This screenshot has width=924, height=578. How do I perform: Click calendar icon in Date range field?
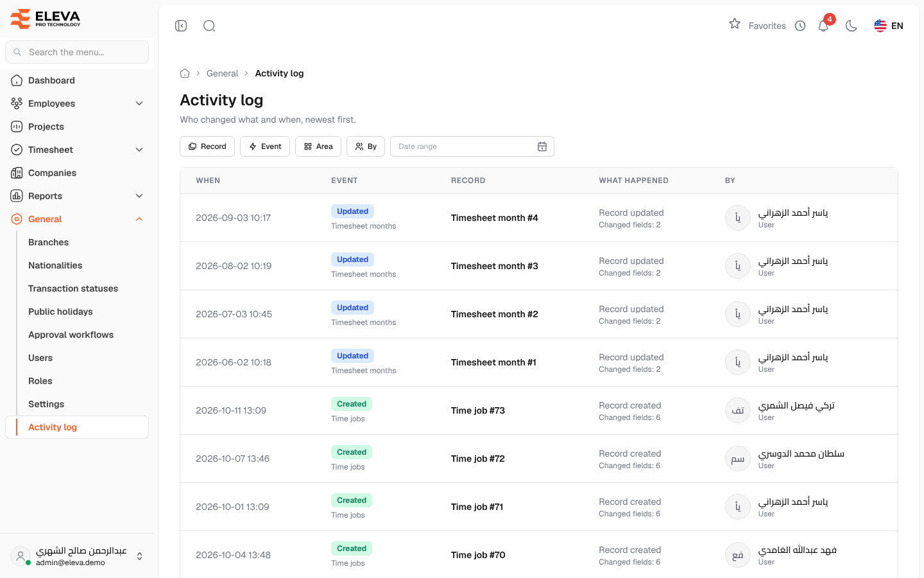pos(542,146)
